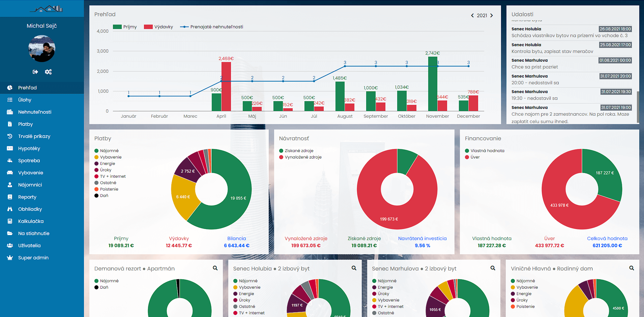
Task: Open the Úlohy menu item
Action: tap(42, 100)
